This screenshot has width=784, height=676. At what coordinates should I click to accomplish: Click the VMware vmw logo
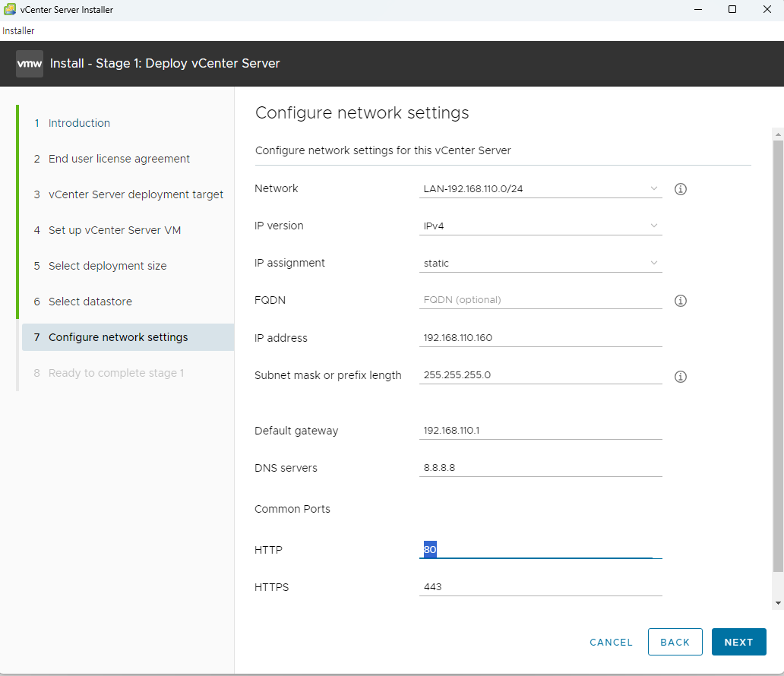tap(30, 64)
